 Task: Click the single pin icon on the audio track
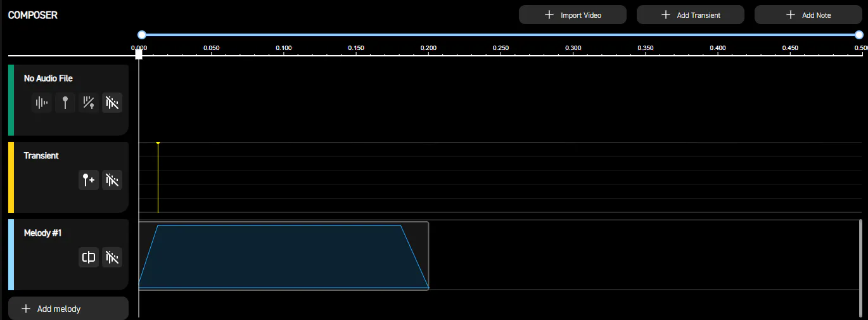click(x=65, y=103)
